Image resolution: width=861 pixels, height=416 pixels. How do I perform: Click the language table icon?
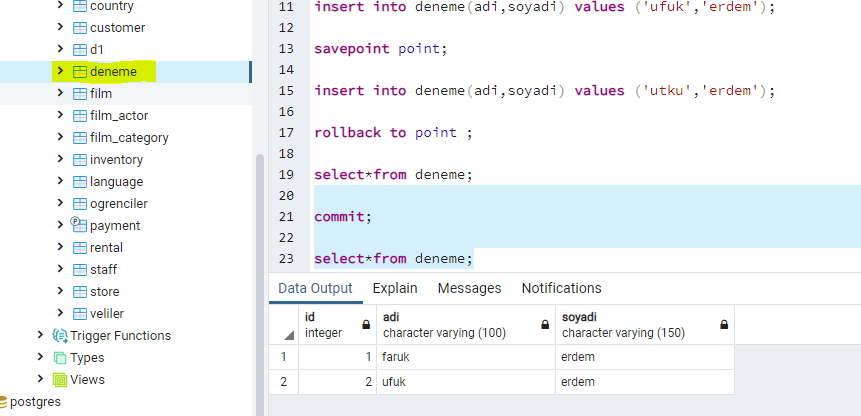(x=80, y=182)
